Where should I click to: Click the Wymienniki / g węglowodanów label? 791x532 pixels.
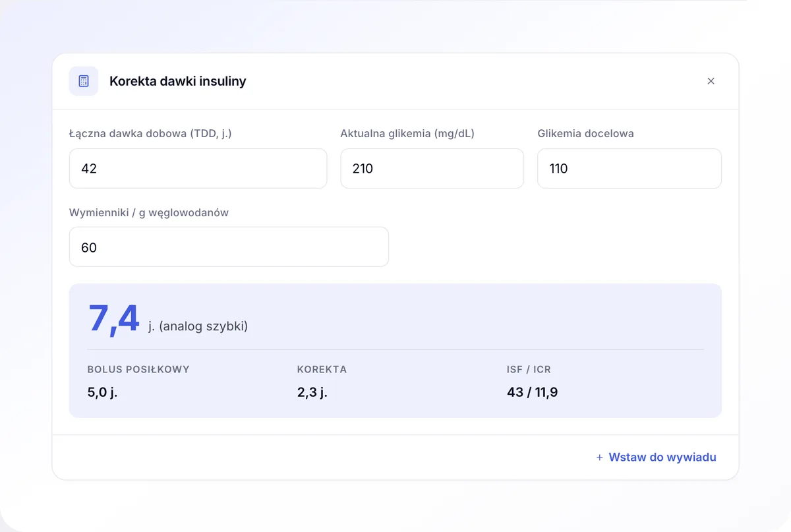click(x=149, y=212)
